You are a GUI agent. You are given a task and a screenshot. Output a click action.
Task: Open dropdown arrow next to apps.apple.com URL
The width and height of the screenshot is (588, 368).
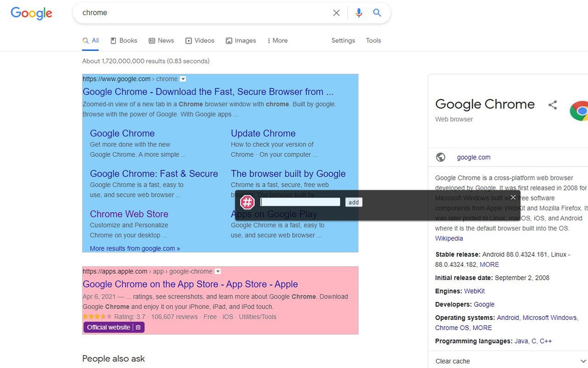coord(218,271)
